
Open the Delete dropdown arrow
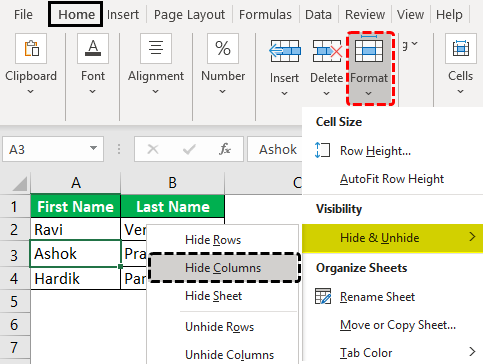(x=327, y=93)
